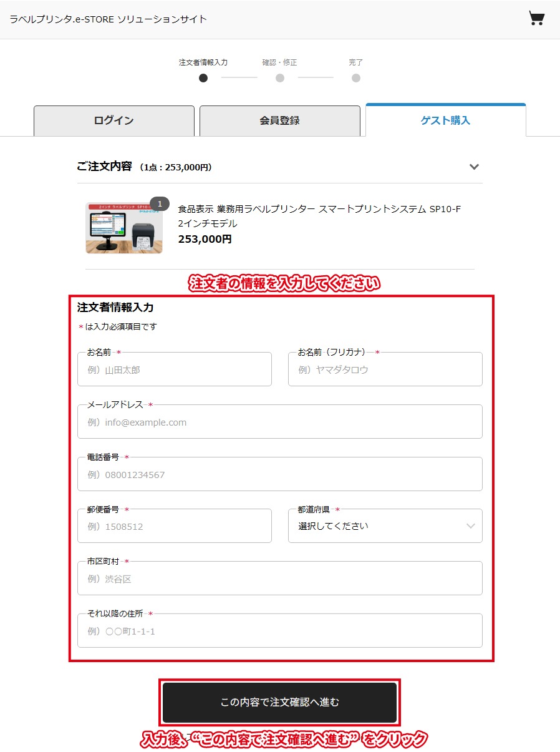Click the は入力必須項目です note
This screenshot has height=752, width=560.
pos(118,327)
